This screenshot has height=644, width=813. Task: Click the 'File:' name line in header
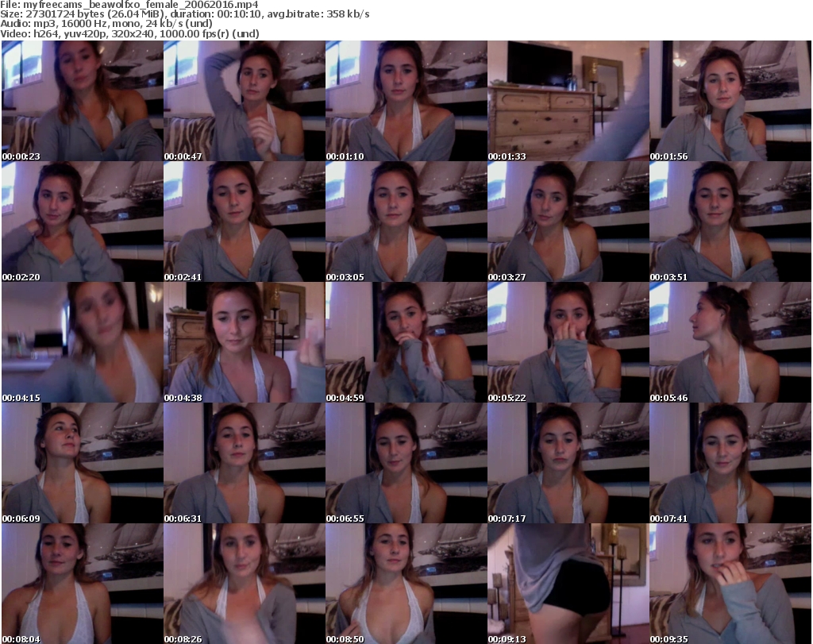[129, 5]
